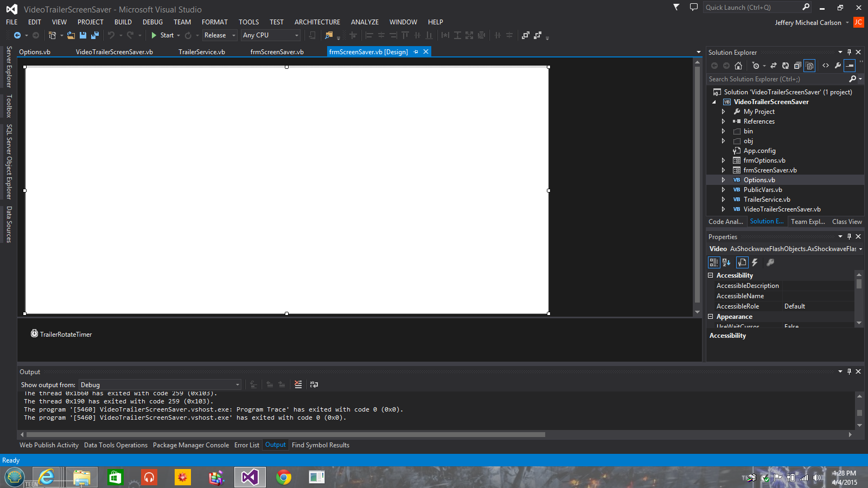Collapse the Appearance property category
868x488 pixels.
[x=711, y=317]
